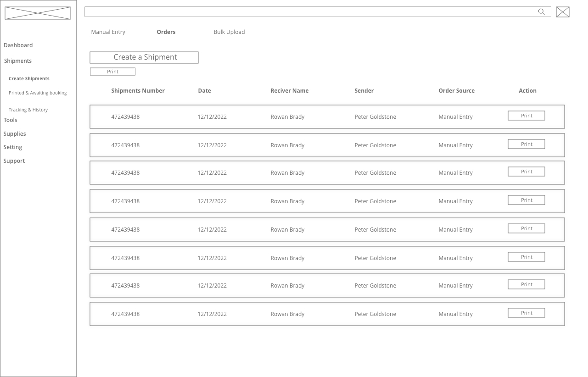Click the Reciver Name column header

(x=290, y=91)
